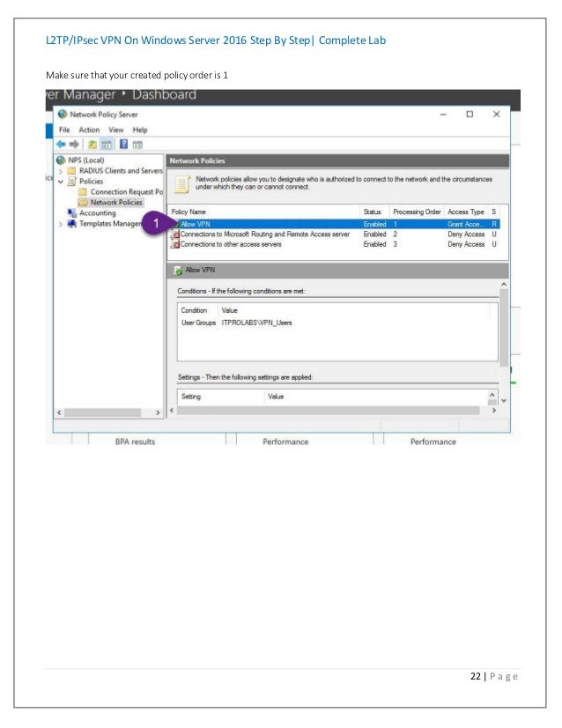This screenshot has height=728, width=562.
Task: Click the Show/Hide action pane icon
Action: click(137, 145)
